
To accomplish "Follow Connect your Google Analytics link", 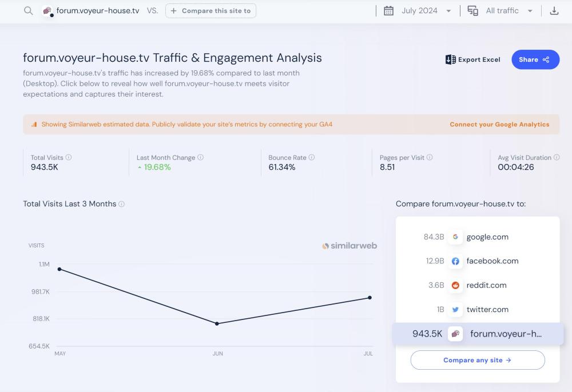I will [x=499, y=124].
